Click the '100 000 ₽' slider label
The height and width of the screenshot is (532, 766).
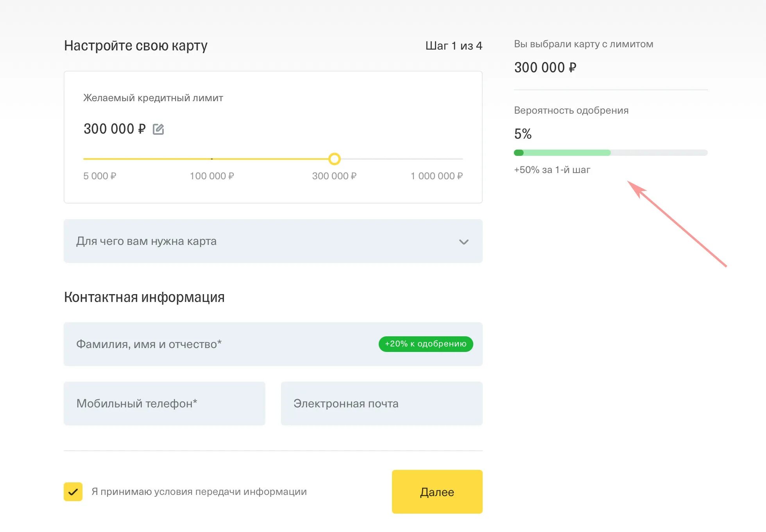(212, 176)
